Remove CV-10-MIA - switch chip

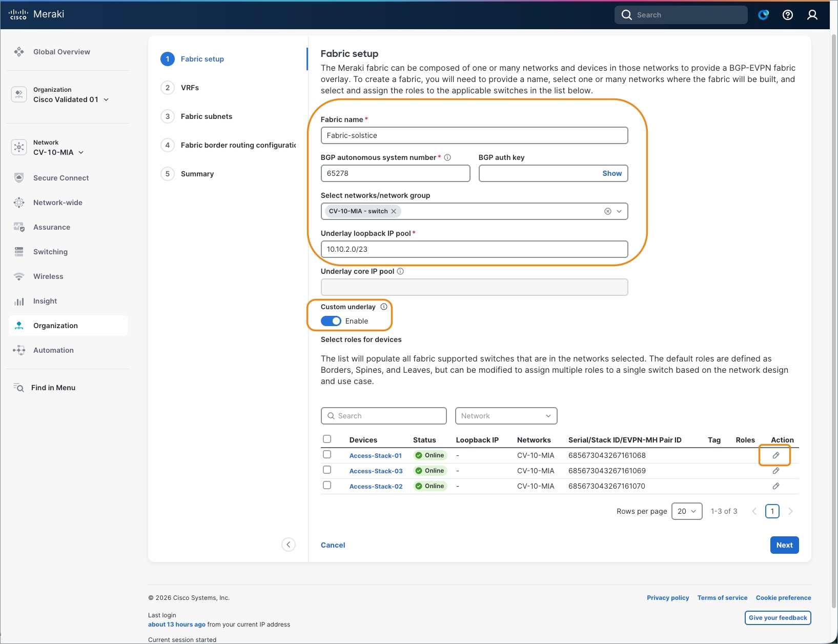(x=394, y=211)
